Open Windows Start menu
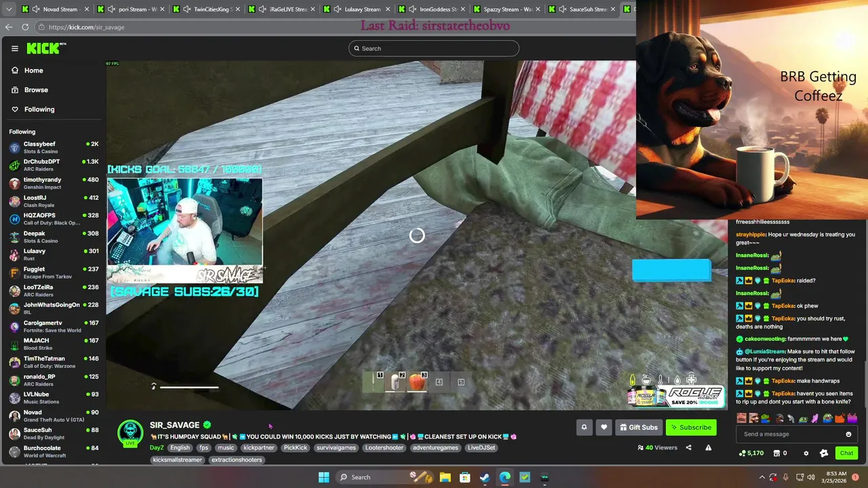 pos(323,477)
